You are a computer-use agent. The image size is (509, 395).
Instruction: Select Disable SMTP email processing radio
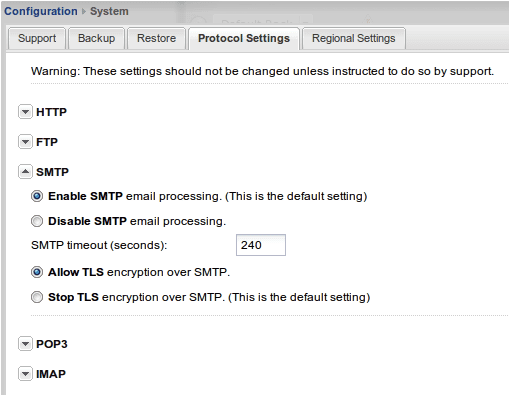point(37,221)
